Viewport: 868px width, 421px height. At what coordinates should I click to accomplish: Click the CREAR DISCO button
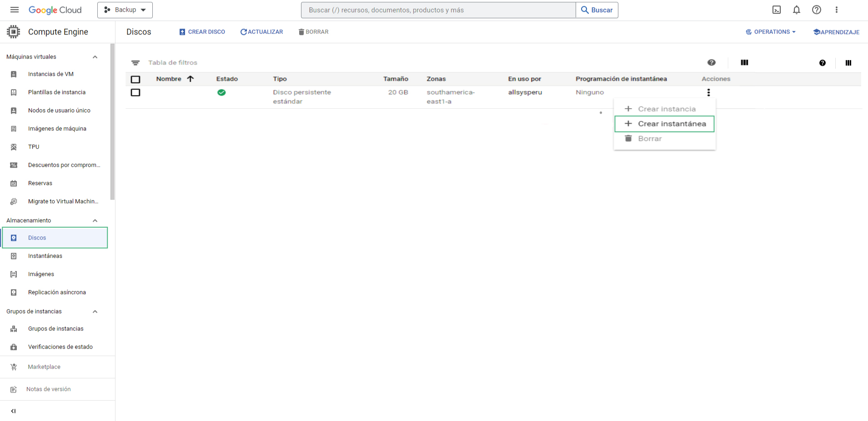point(202,32)
